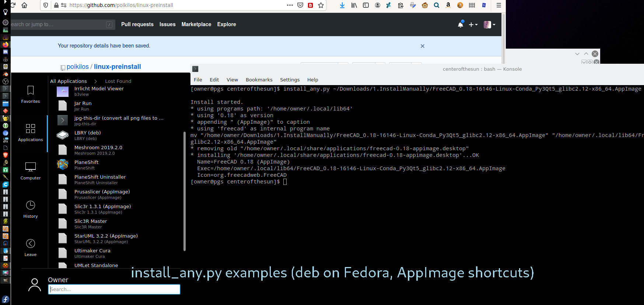Dismiss the repository details saved banner
Image resolution: width=644 pixels, height=305 pixels.
coord(423,46)
